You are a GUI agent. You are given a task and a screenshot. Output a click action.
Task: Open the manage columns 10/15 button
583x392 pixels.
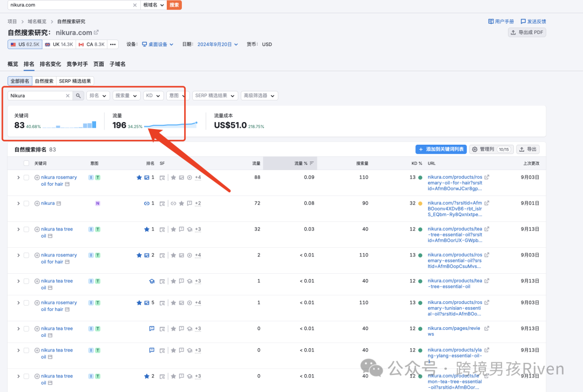point(492,149)
